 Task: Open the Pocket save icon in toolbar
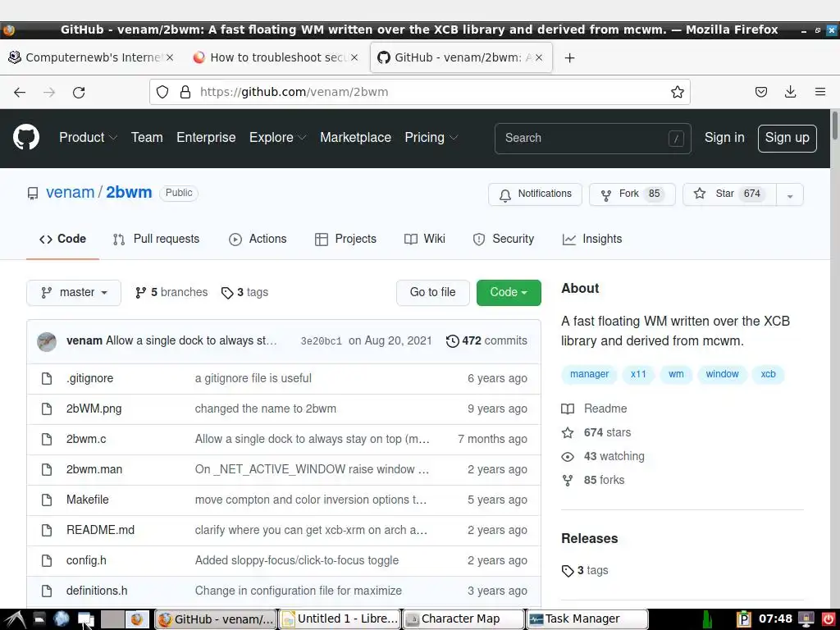pyautogui.click(x=760, y=92)
